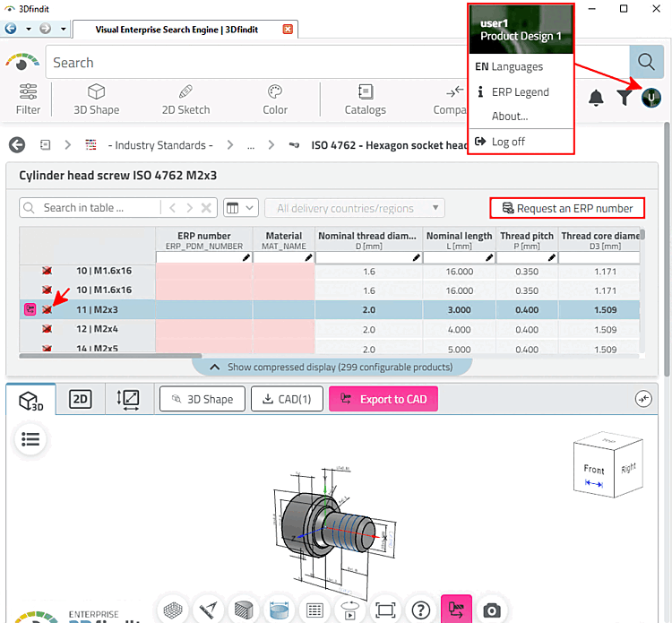Choose EN Languages from the user menu
The height and width of the screenshot is (623, 672).
click(x=509, y=66)
